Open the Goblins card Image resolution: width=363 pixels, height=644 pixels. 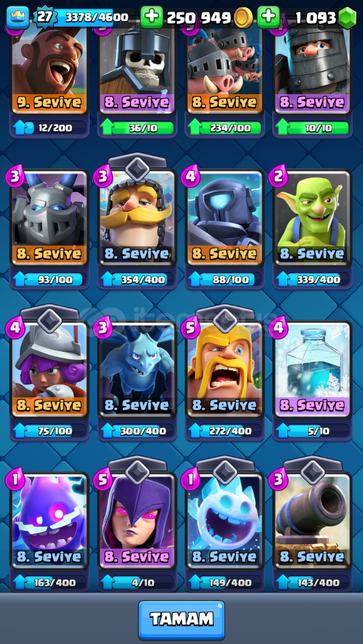point(313,217)
